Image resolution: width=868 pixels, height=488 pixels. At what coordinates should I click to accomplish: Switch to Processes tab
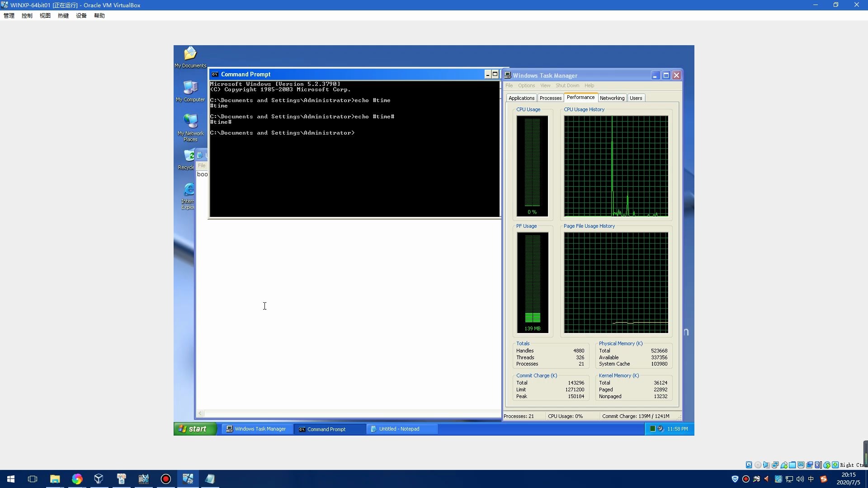pos(550,98)
